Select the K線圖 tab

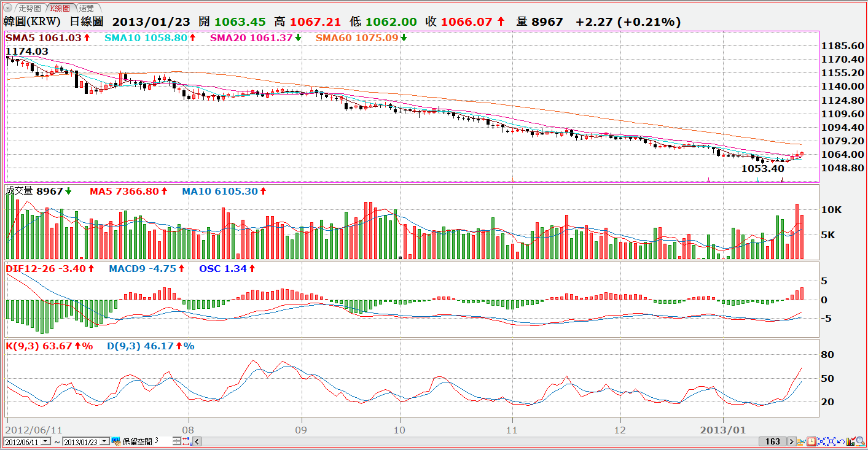point(61,8)
